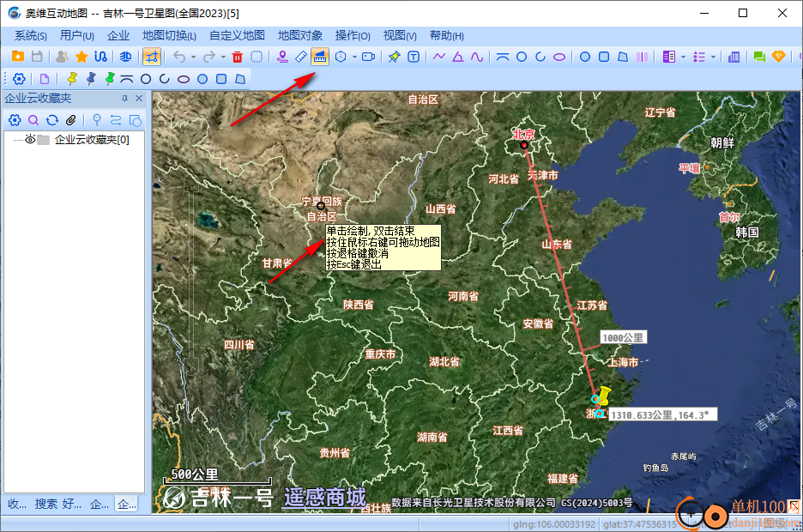Click the undo arrow
This screenshot has width=803, height=532.
tap(179, 57)
